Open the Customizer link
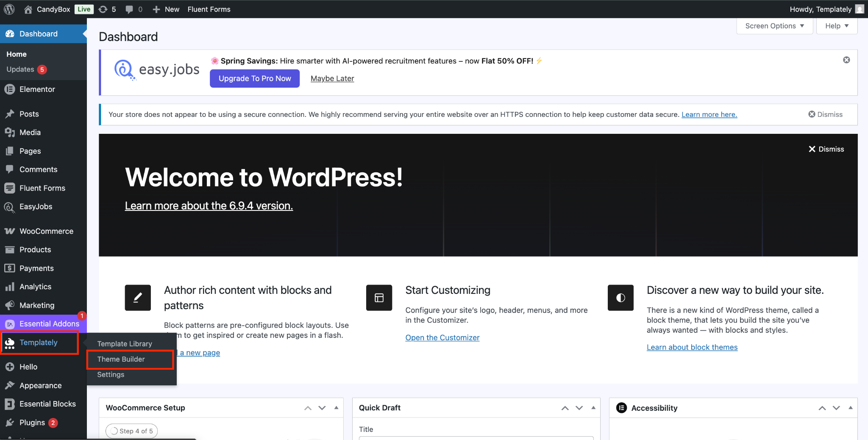 [442, 338]
